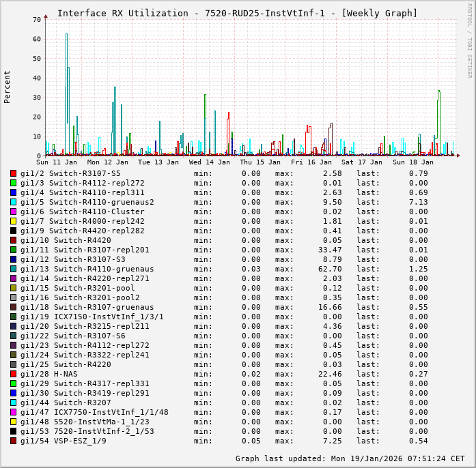Click the Graph last updated timestamp
The width and height of the screenshot is (476, 468).
(350, 458)
